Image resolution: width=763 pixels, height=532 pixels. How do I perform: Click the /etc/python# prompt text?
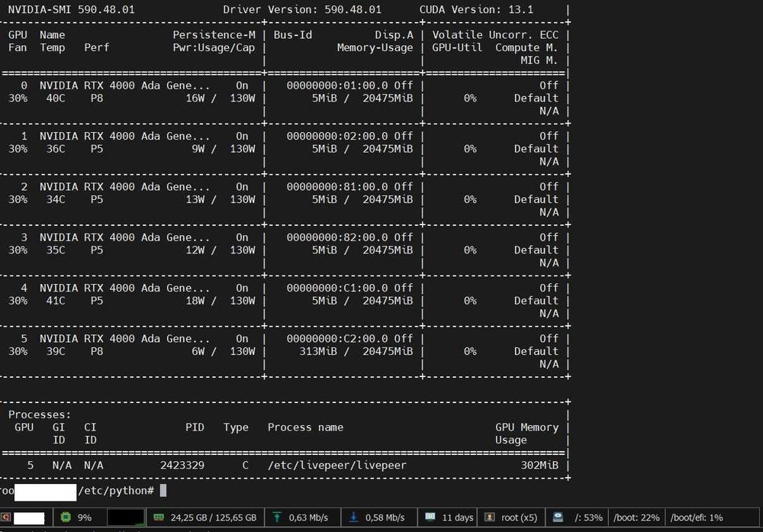[x=116, y=491]
